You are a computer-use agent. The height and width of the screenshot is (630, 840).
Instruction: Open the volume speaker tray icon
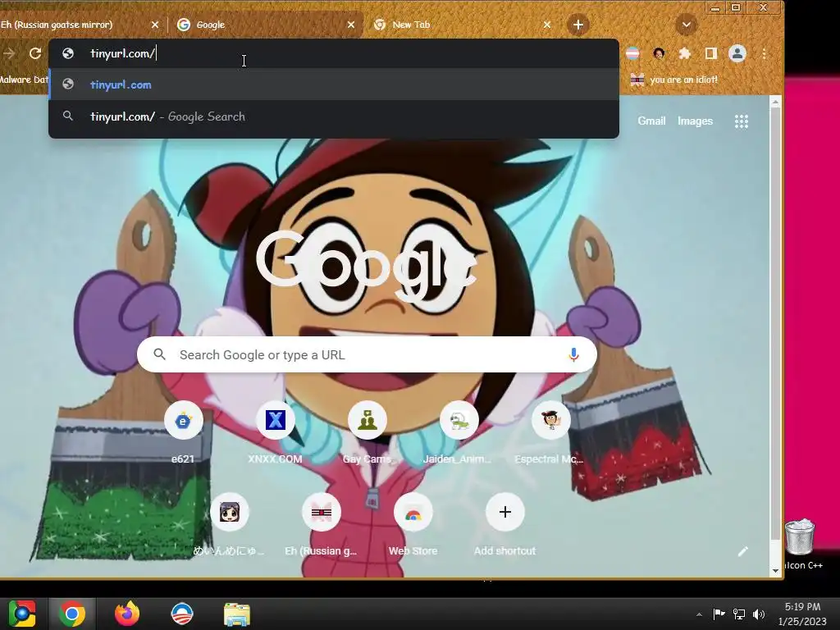point(759,614)
